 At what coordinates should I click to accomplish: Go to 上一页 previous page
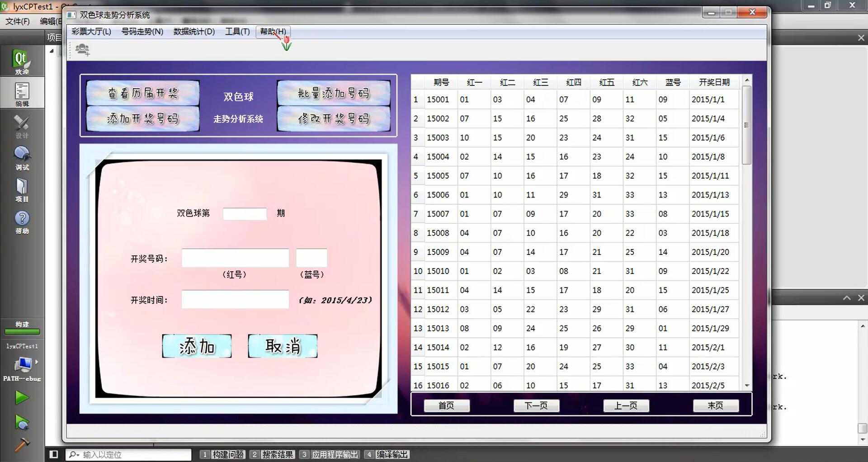626,405
